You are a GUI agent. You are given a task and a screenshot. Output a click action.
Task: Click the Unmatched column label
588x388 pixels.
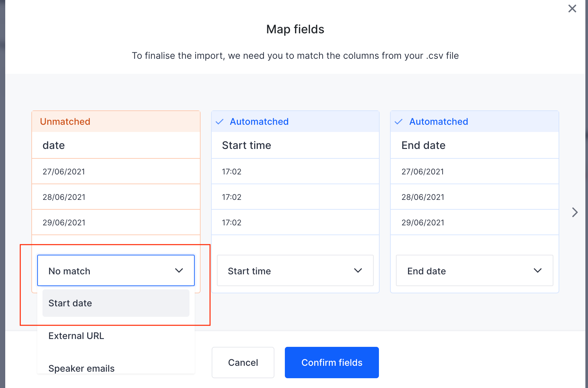click(x=65, y=121)
